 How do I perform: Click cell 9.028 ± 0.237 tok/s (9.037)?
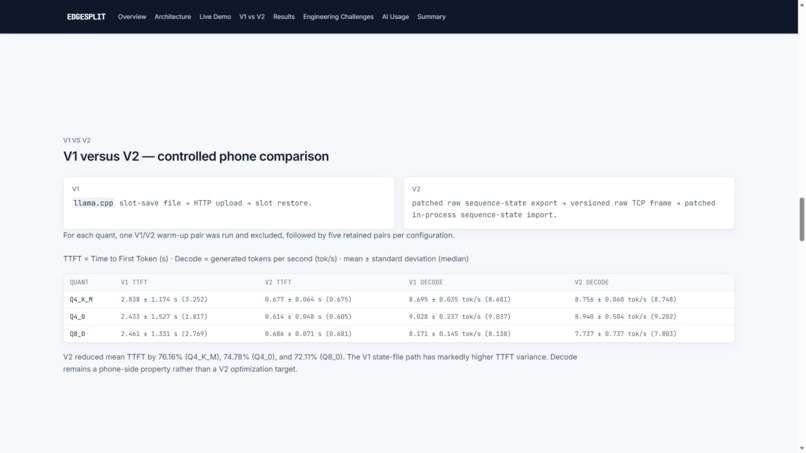[460, 317]
